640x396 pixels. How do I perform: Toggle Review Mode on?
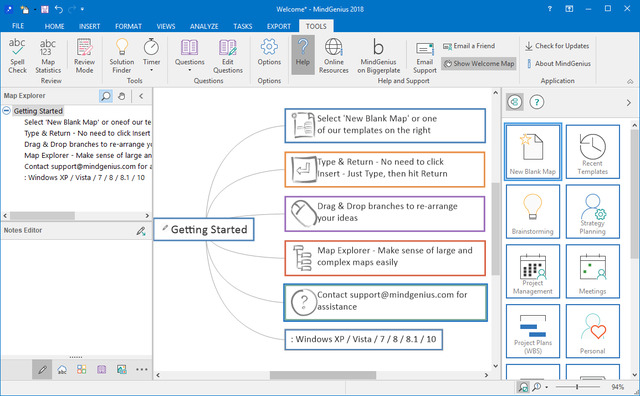point(84,56)
